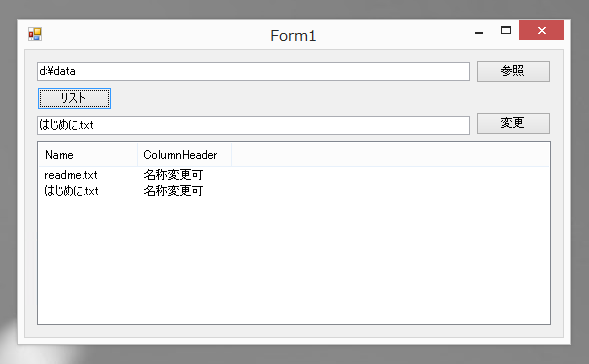
Task: Click the 参照 browse button
Action: tap(513, 71)
